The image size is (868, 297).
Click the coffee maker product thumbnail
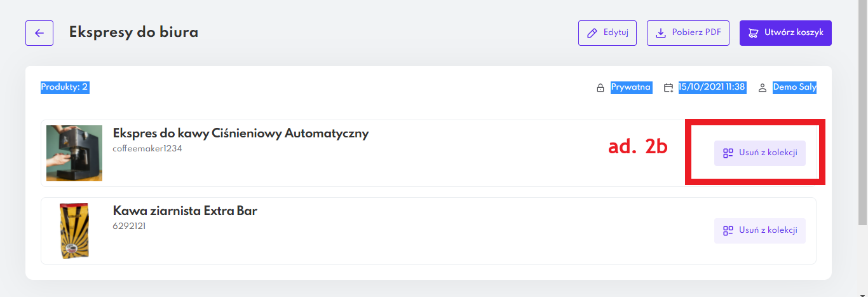pos(74,153)
